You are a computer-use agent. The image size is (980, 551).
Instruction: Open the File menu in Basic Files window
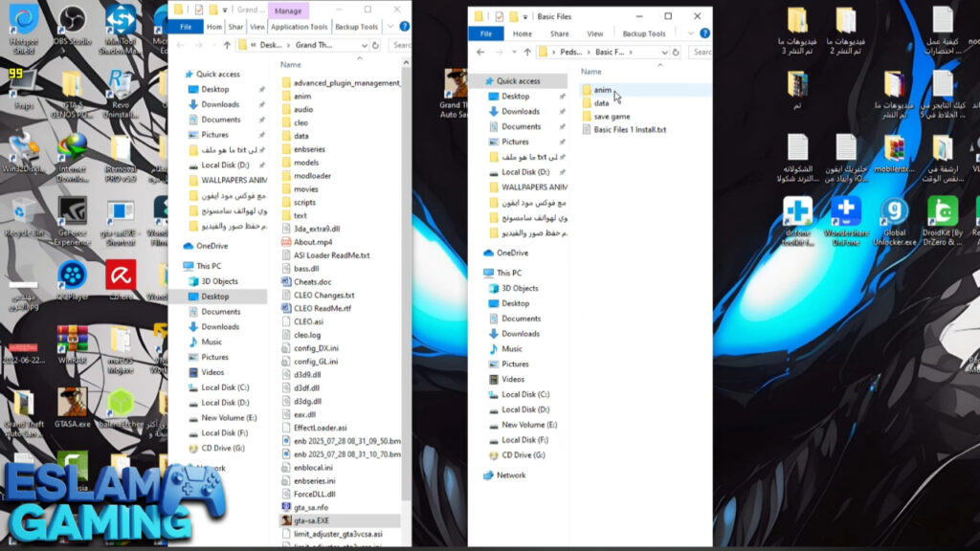click(485, 33)
